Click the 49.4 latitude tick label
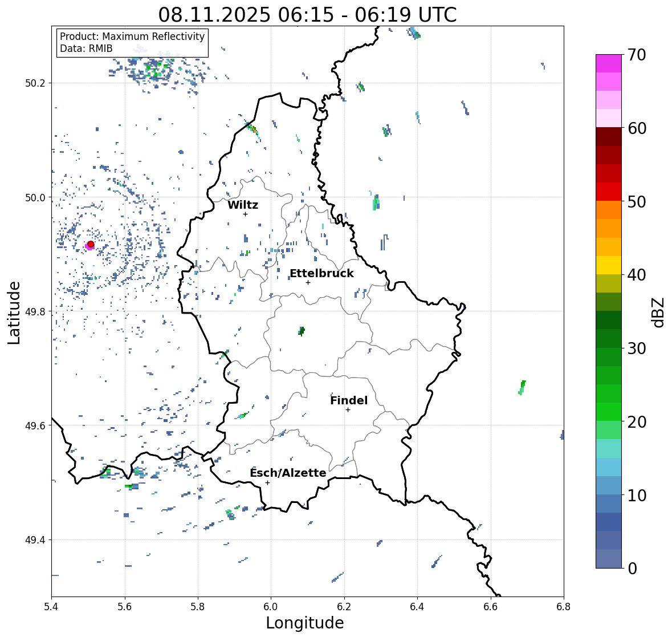The image size is (672, 637). 35,540
